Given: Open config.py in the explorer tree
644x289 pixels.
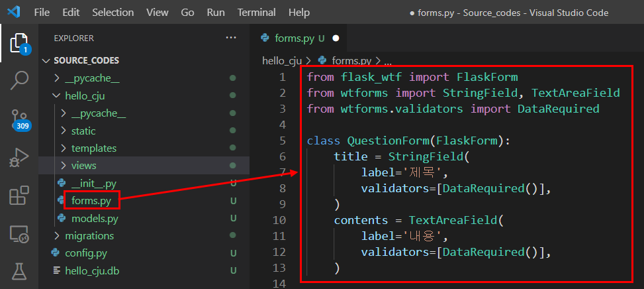Looking at the screenshot, I should [86, 253].
